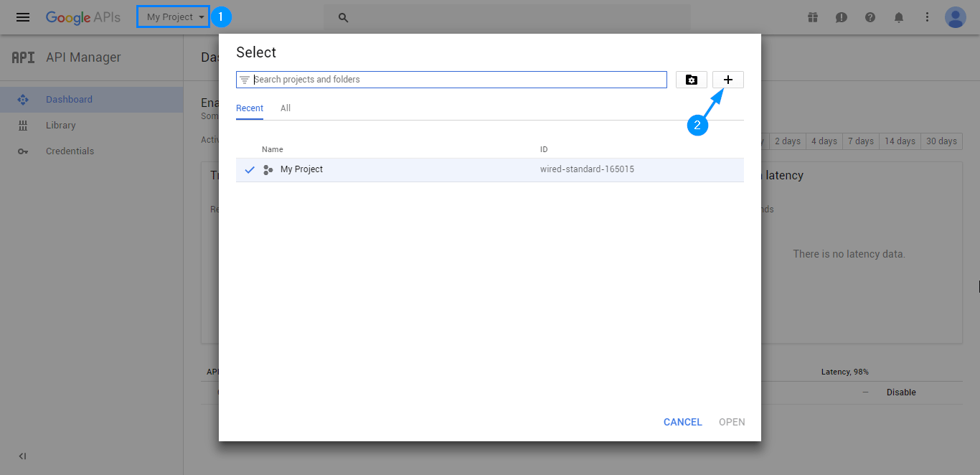The height and width of the screenshot is (475, 980).
Task: Click the OPEN button in dialog
Action: click(732, 422)
